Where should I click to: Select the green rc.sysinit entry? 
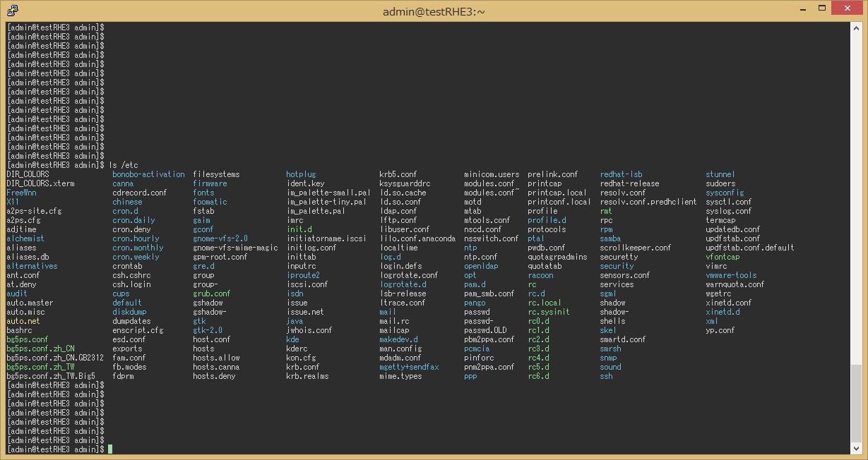(x=549, y=312)
